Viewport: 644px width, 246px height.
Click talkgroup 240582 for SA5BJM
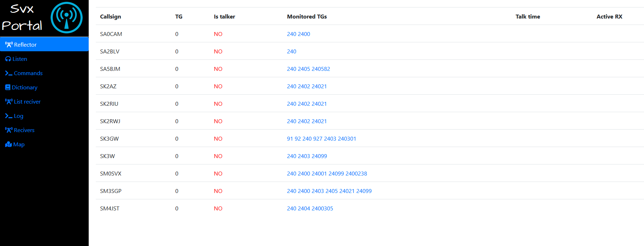[321, 69]
